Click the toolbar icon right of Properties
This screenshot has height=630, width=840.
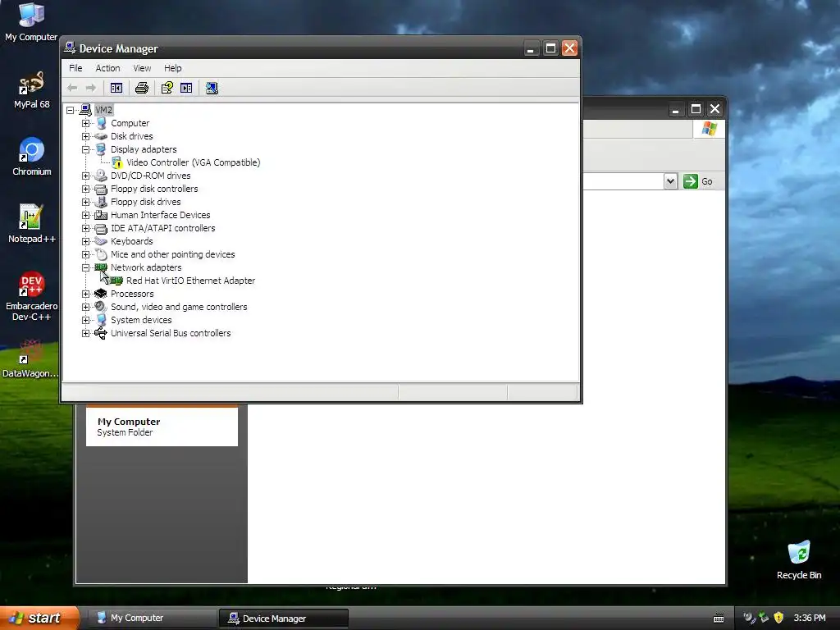tap(186, 88)
